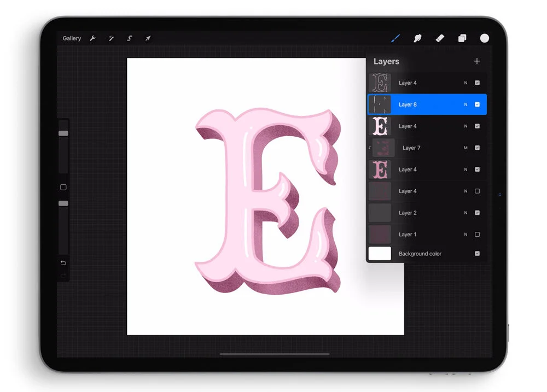Screen dimensions: 547x392
Task: Open the active color swatch
Action: click(484, 38)
